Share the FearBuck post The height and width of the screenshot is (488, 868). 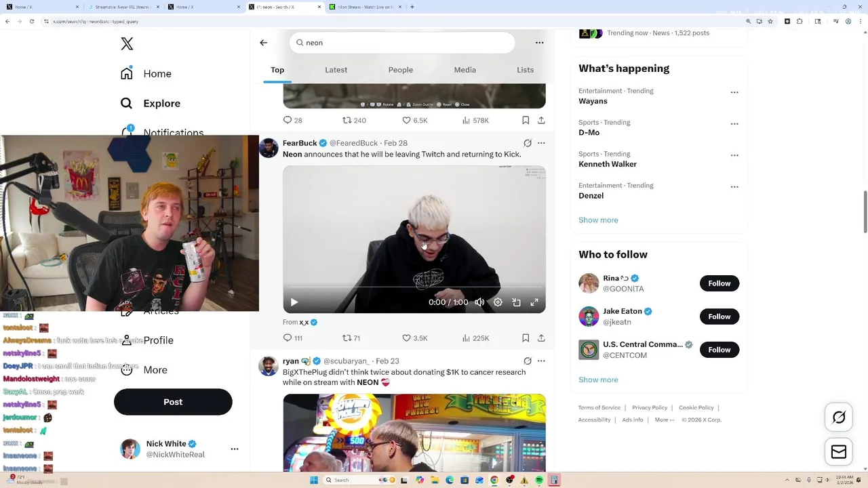tap(541, 338)
